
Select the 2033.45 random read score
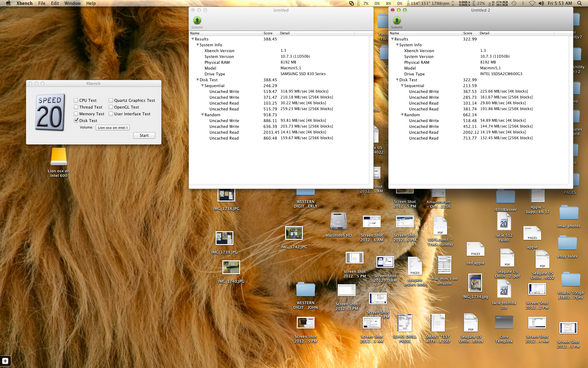click(x=271, y=132)
